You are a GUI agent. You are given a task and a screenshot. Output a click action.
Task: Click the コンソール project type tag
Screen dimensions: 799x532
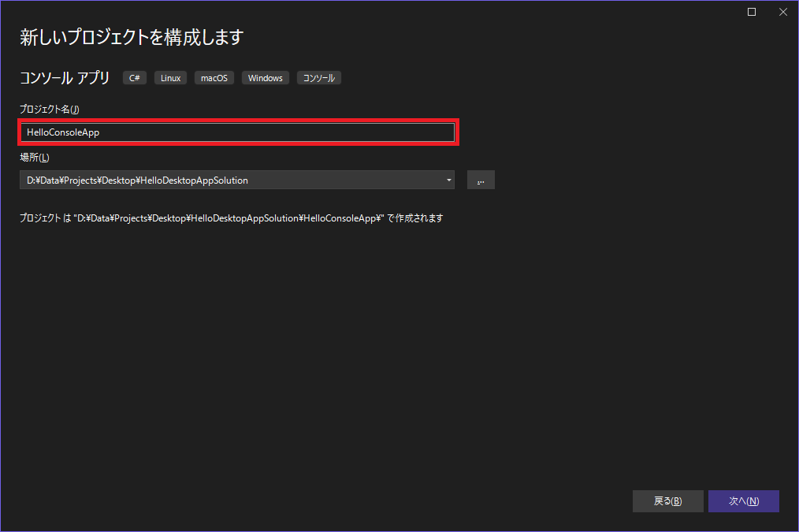pos(319,78)
